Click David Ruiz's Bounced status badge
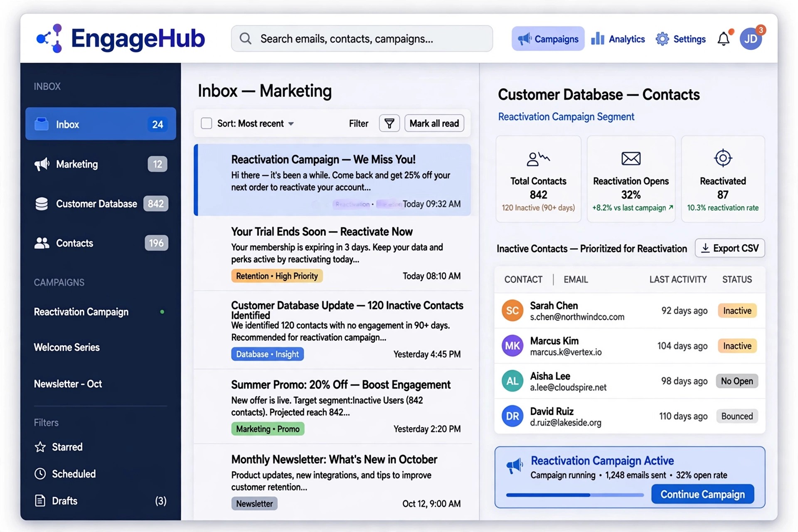The height and width of the screenshot is (532, 798). [x=737, y=416]
